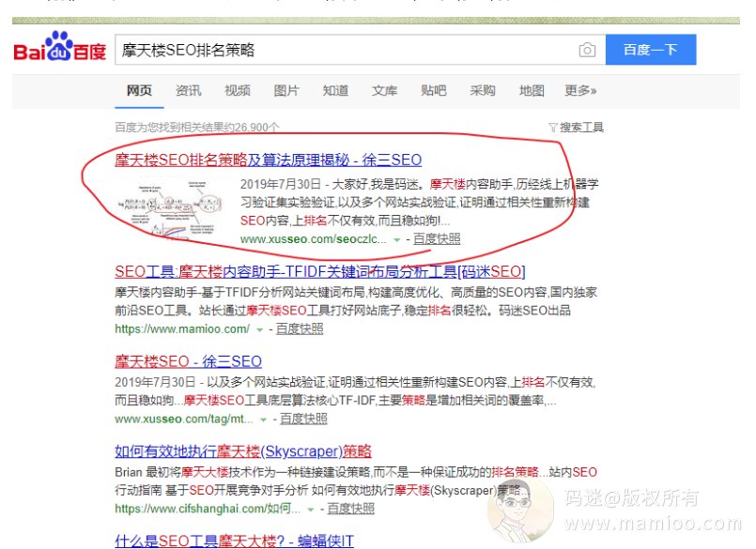Open www.xusseo.com/seoczlc... URL link
This screenshot has width=756, height=549.
pos(314,239)
